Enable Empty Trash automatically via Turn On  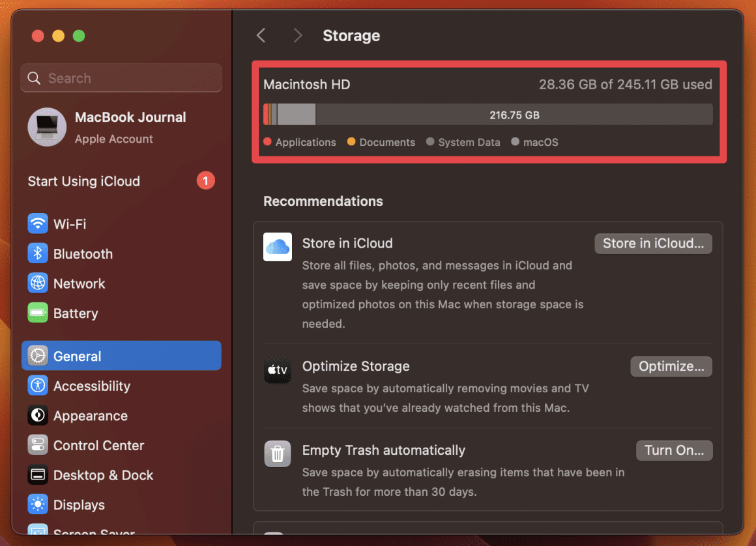674,450
